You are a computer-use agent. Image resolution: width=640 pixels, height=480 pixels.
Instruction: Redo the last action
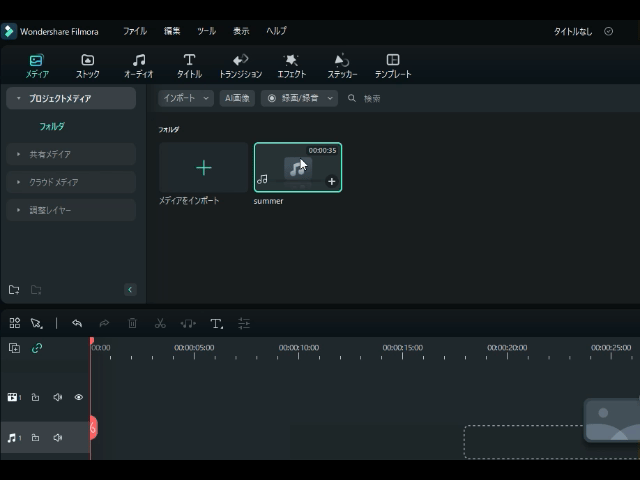(x=104, y=323)
